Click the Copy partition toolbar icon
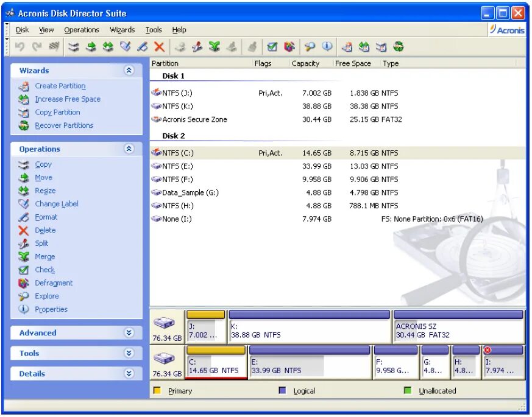The height and width of the screenshot is (417, 532). (74, 47)
